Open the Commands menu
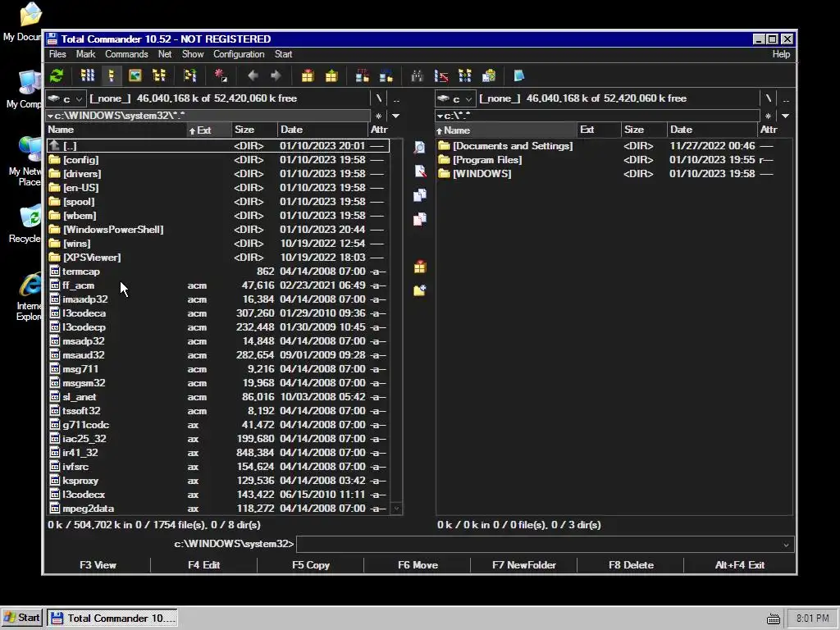840x630 pixels. point(126,54)
